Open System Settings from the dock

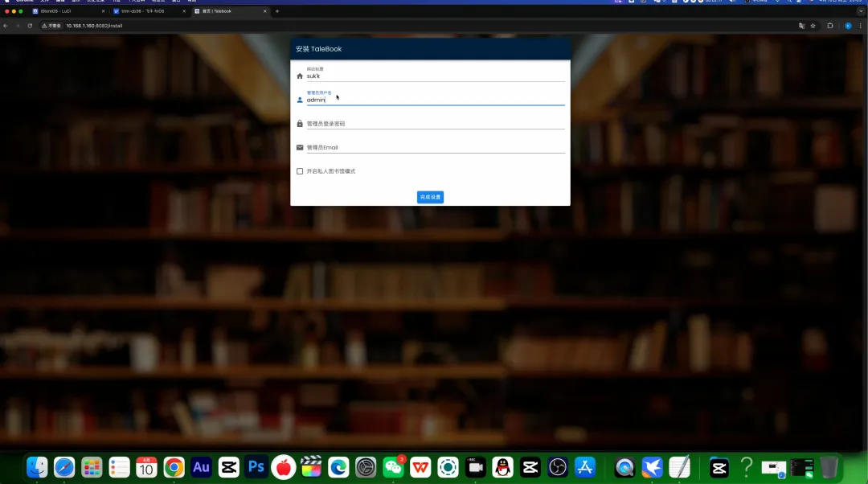(366, 467)
